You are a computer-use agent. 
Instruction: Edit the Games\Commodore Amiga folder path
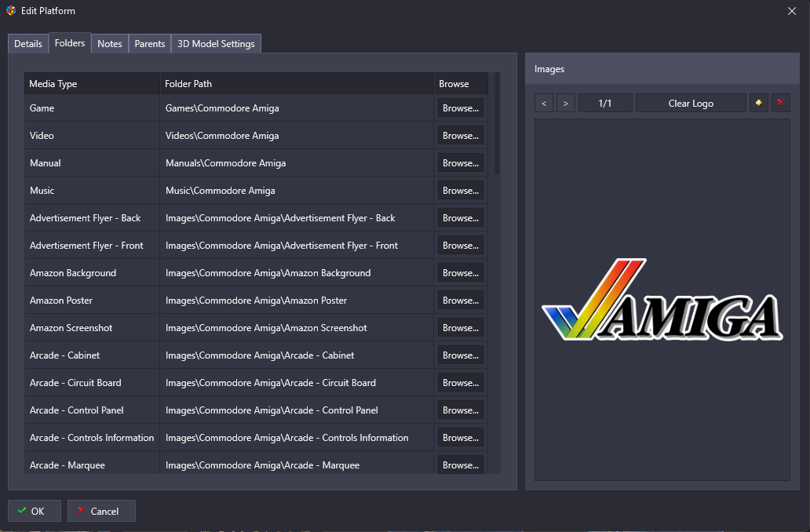297,108
